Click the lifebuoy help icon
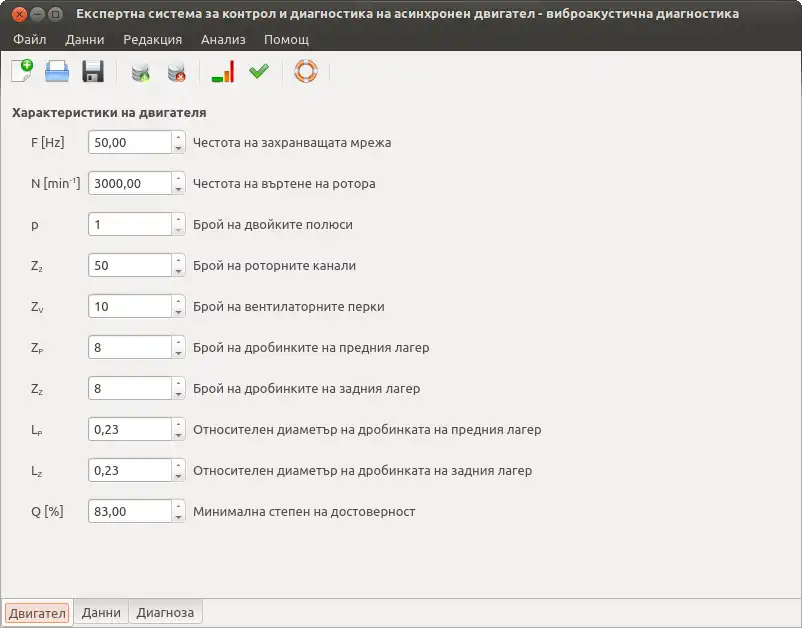 (x=306, y=71)
